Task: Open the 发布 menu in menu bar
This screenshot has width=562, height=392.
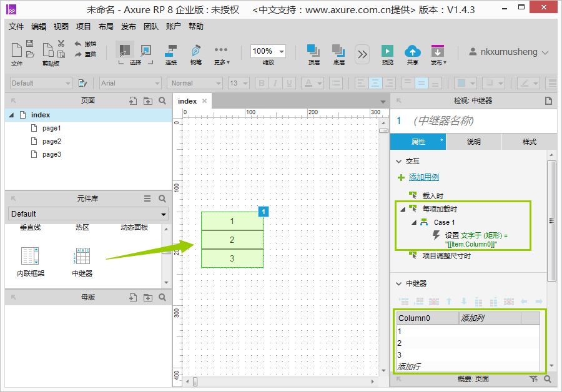Action: (128, 26)
